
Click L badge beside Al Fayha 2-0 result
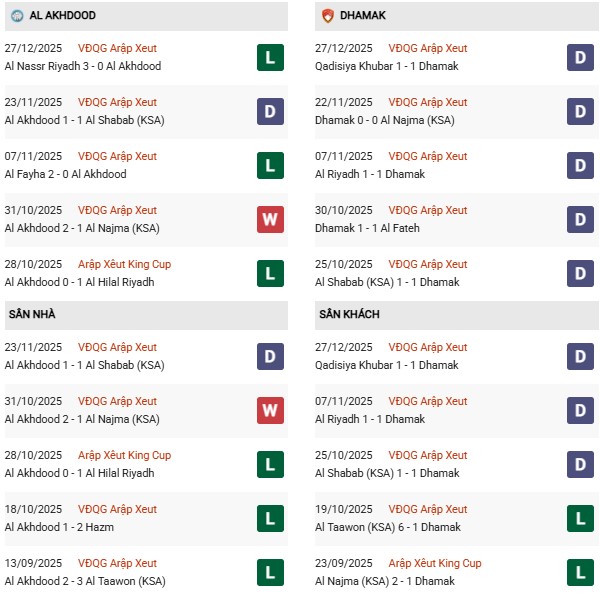270,165
